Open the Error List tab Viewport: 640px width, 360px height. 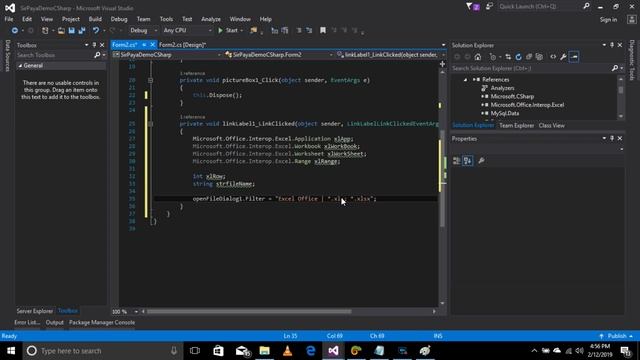pyautogui.click(x=27, y=322)
